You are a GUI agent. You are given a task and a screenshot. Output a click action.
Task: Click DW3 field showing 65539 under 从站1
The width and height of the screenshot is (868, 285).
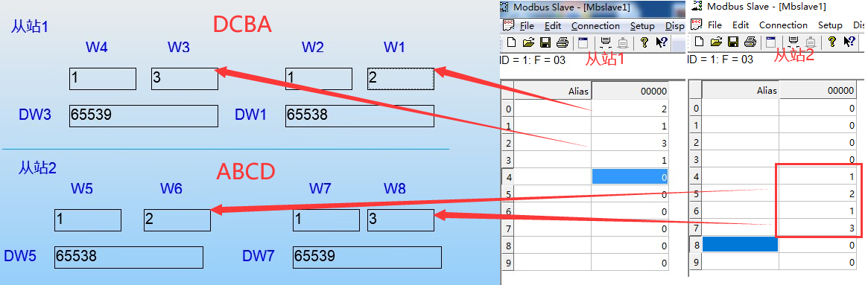click(x=143, y=115)
